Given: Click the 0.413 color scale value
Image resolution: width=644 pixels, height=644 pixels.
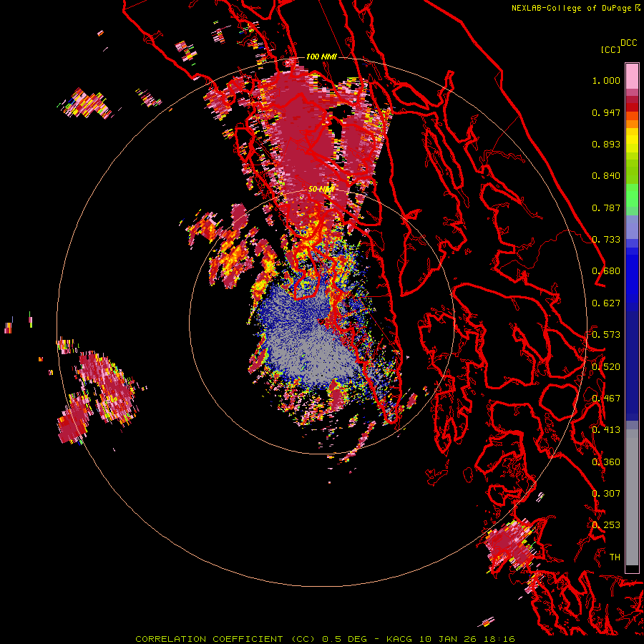Looking at the screenshot, I should coord(606,430).
